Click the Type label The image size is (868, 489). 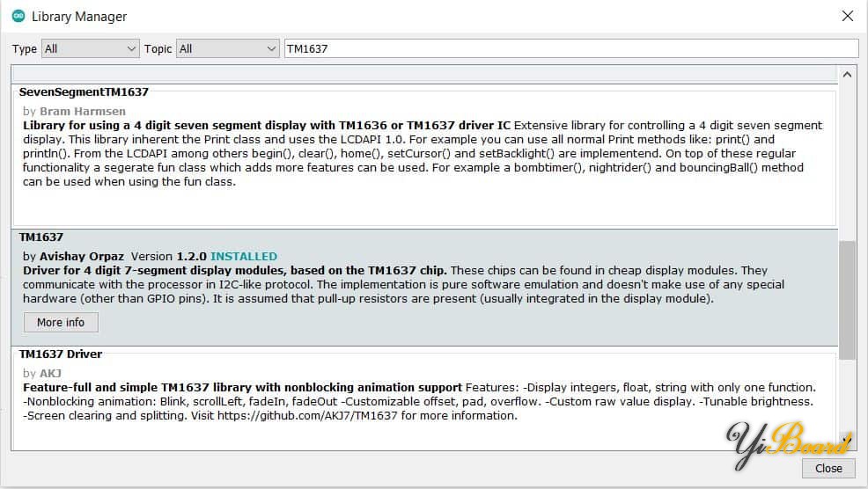click(25, 49)
